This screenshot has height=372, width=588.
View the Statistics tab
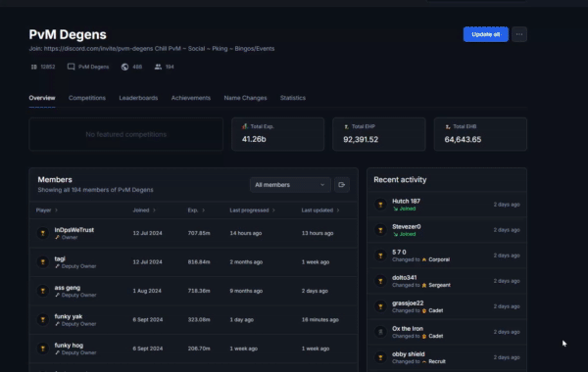point(293,98)
